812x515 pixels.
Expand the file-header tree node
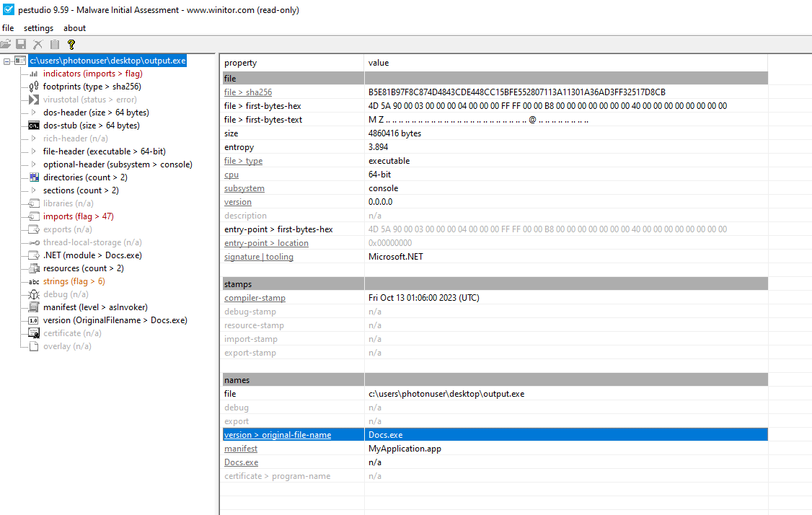[34, 151]
